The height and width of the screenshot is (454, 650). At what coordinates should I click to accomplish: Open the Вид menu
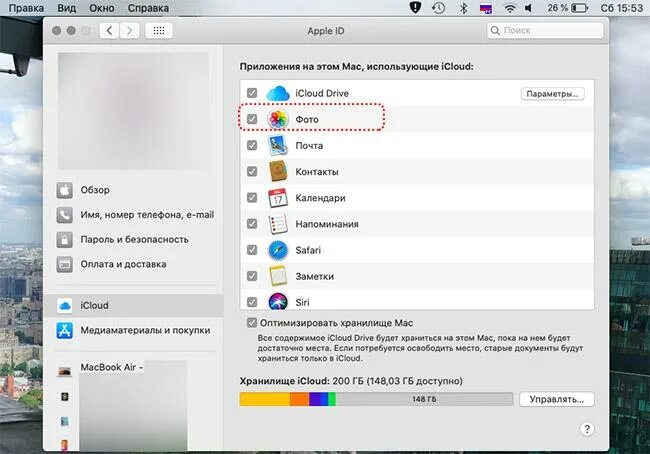[x=66, y=8]
